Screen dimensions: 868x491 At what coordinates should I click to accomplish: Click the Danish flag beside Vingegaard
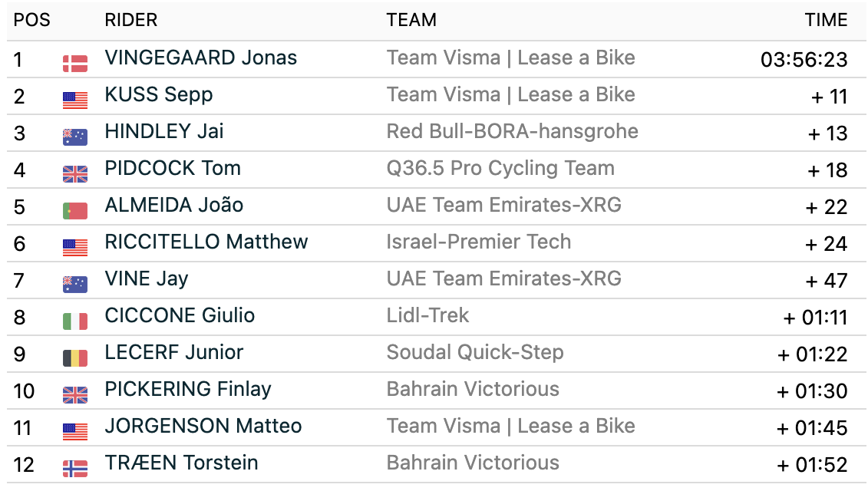coord(74,63)
